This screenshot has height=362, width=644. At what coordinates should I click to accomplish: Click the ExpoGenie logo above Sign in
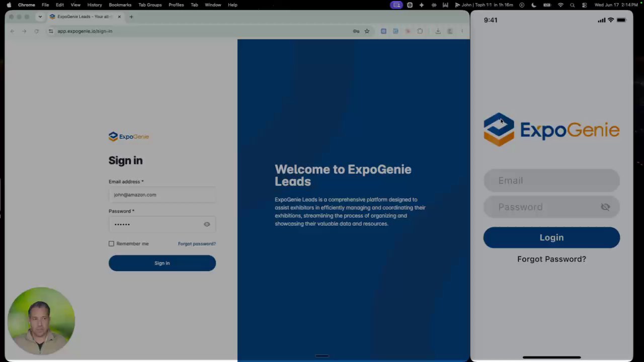point(129,136)
